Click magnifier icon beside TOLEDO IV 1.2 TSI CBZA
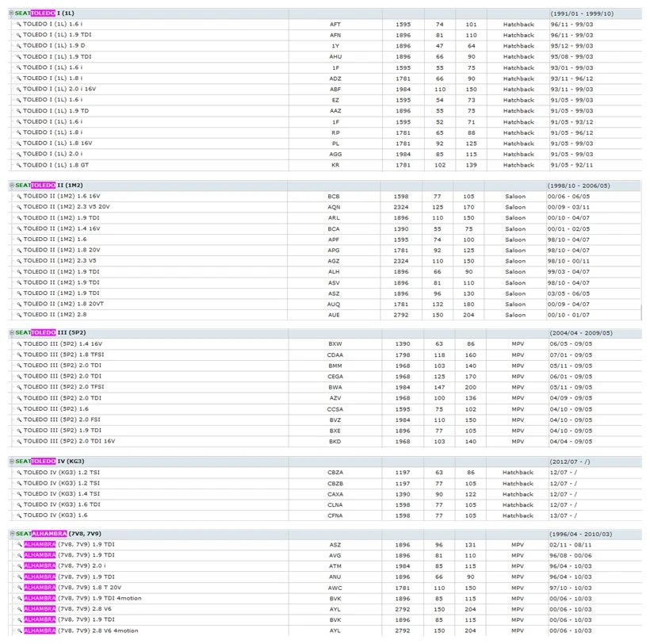Image resolution: width=650 pixels, height=644 pixels. [x=19, y=473]
